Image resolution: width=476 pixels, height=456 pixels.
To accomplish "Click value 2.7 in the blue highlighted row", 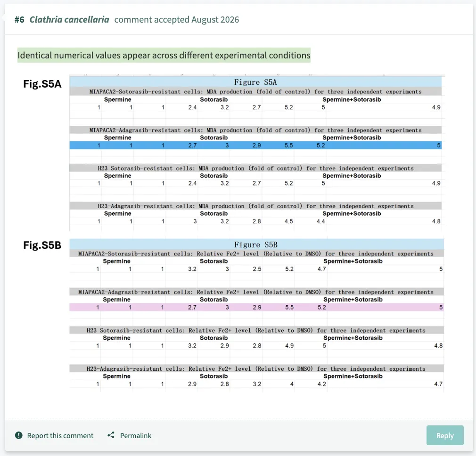I will click(x=192, y=146).
